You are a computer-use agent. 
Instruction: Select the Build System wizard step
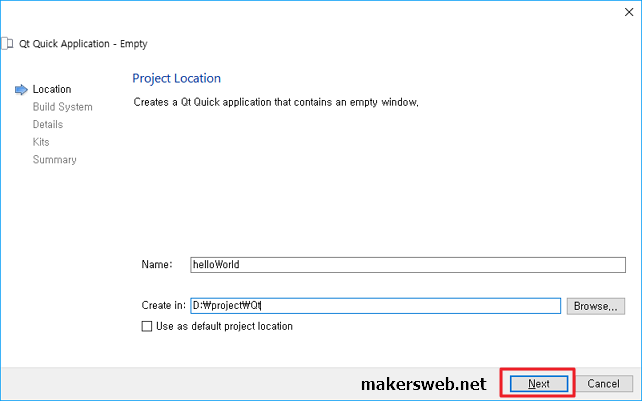(63, 107)
